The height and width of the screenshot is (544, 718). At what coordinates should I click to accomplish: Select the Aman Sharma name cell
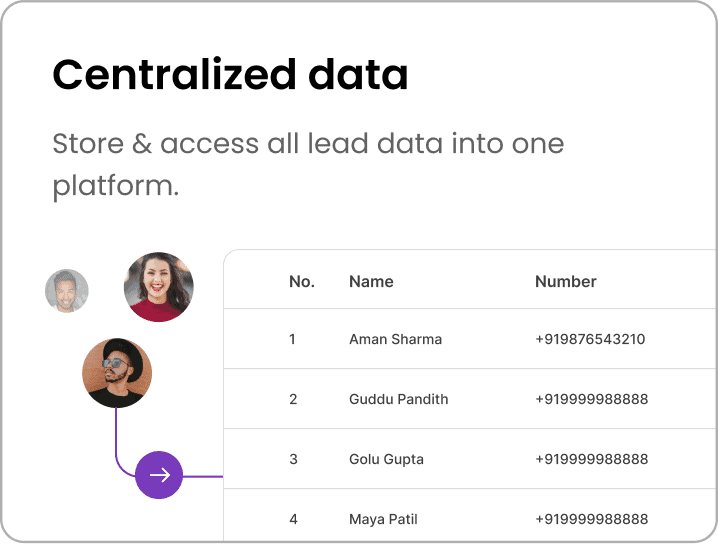pos(395,339)
